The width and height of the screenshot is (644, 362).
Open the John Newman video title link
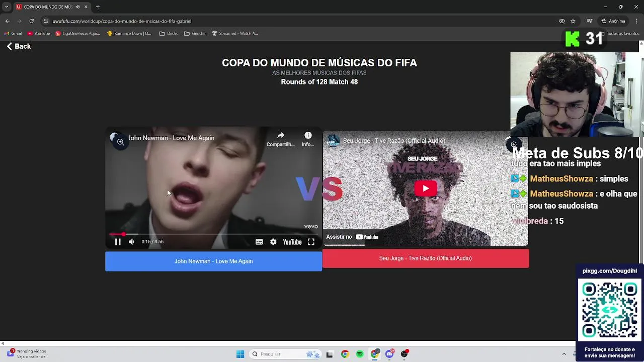click(171, 138)
